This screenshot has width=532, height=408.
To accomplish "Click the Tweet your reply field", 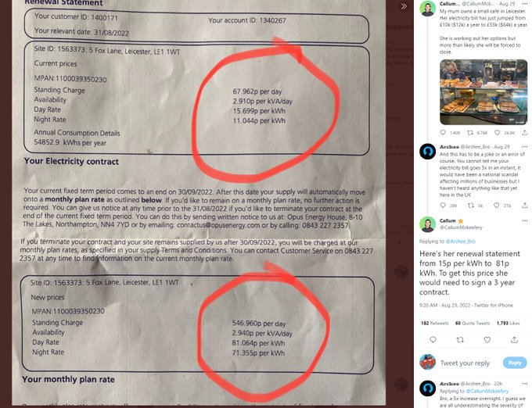I will [465, 363].
